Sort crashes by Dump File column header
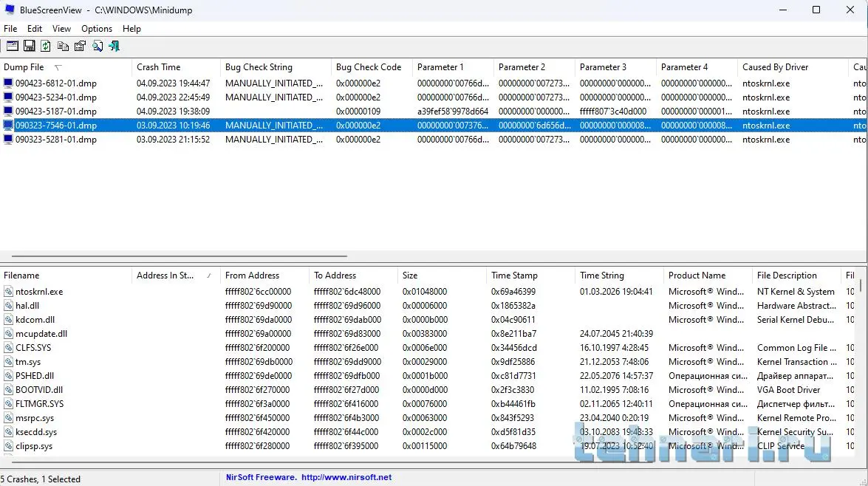Viewport: 868px width, 486px height. point(24,67)
